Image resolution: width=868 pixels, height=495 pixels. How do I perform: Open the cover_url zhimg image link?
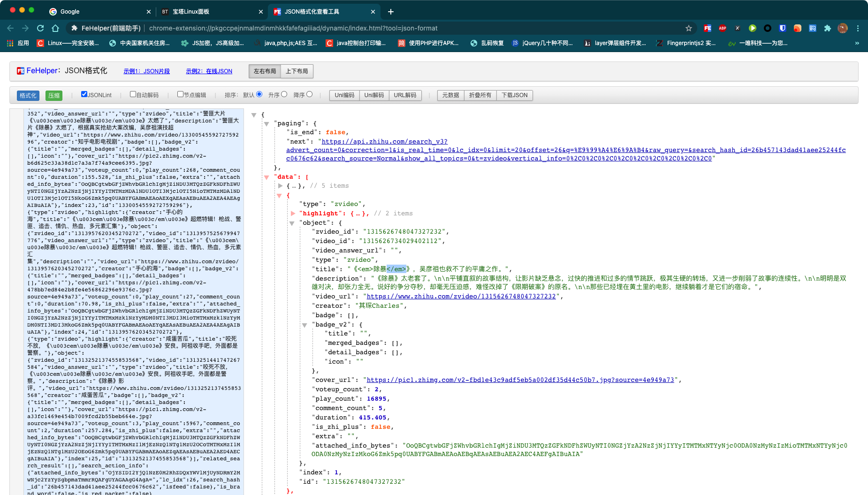tap(520, 380)
